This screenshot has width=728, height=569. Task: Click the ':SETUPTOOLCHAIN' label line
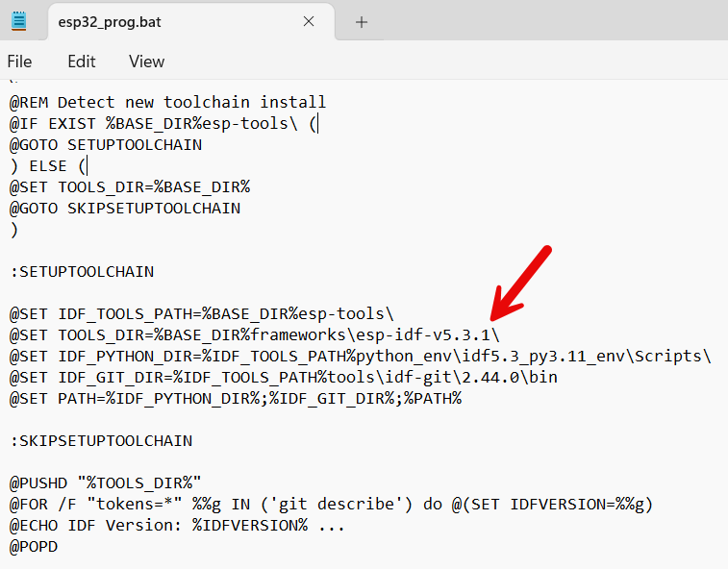[82, 271]
